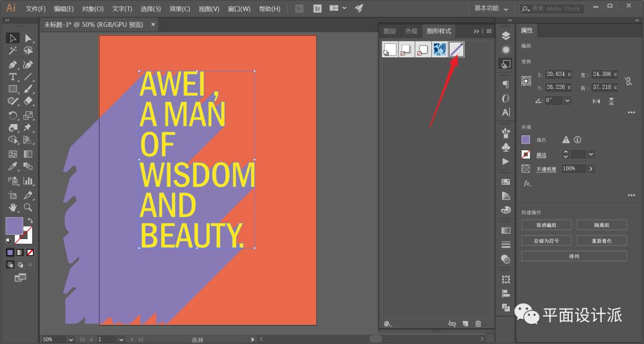Click the 取消编组 button

(x=546, y=225)
